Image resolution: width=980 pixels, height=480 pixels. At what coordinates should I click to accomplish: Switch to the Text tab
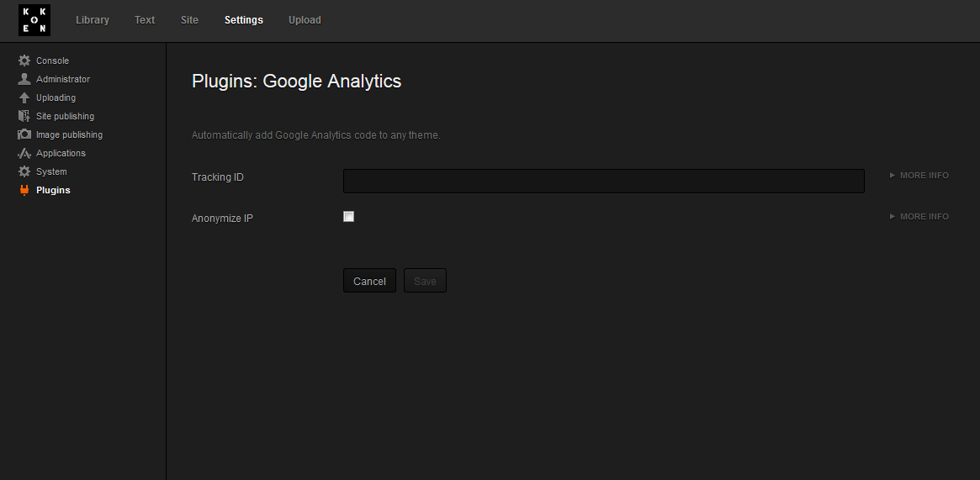coord(145,20)
